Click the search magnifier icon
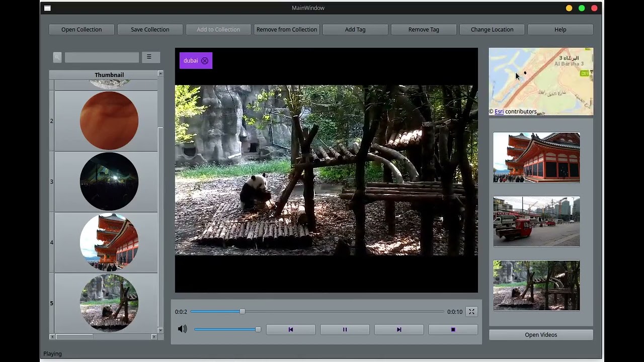 (57, 57)
